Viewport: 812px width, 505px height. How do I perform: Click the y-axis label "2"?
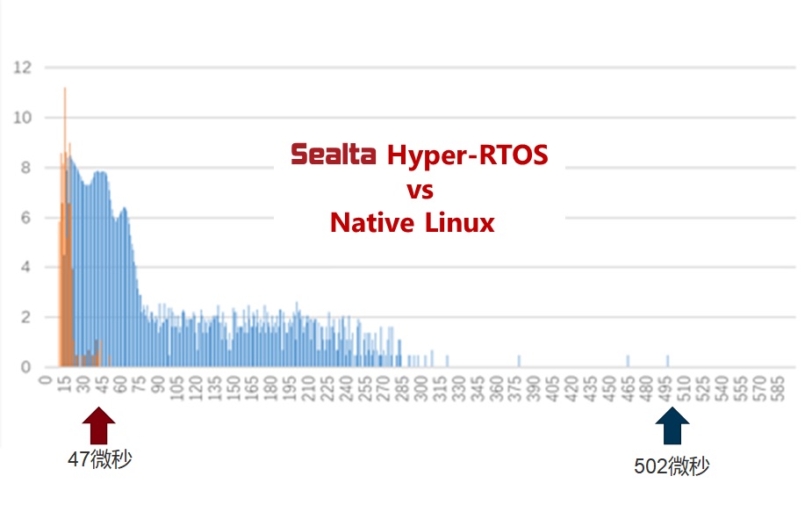pyautogui.click(x=25, y=317)
